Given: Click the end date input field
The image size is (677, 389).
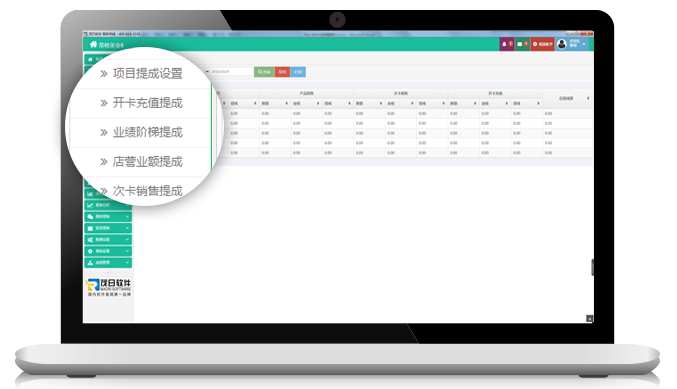Looking at the screenshot, I should point(231,72).
